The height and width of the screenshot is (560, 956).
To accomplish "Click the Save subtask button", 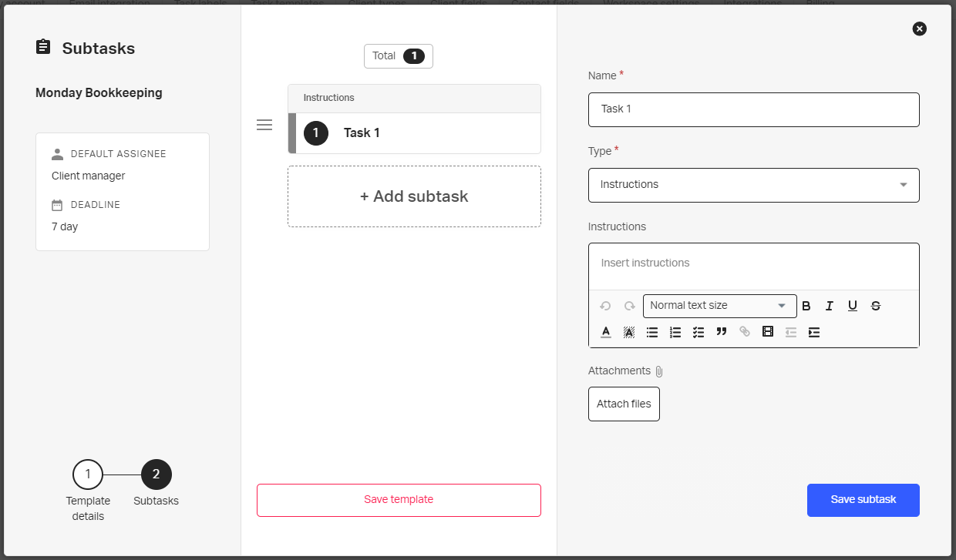I will [x=863, y=500].
